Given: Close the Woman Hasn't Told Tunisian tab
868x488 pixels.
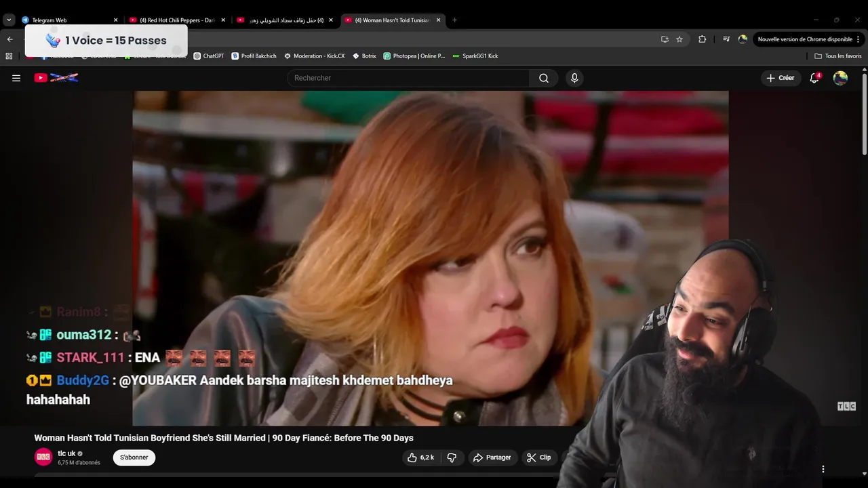Looking at the screenshot, I should point(439,20).
